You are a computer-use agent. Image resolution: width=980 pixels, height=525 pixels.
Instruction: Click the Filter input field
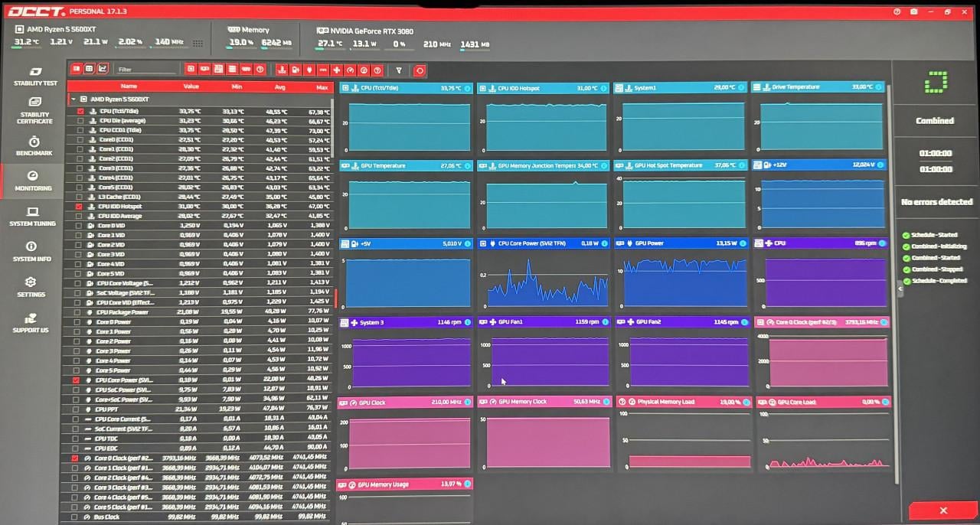(145, 70)
